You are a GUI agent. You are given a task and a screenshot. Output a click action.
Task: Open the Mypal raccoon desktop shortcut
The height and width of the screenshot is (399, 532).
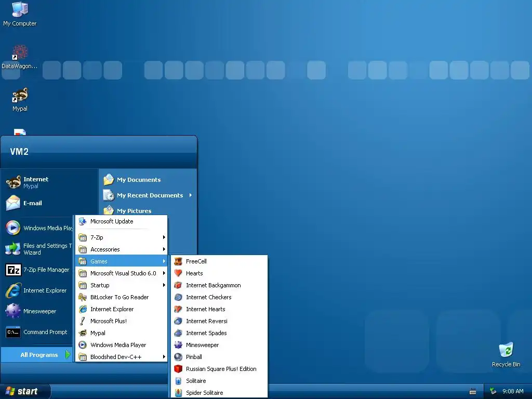coord(20,100)
